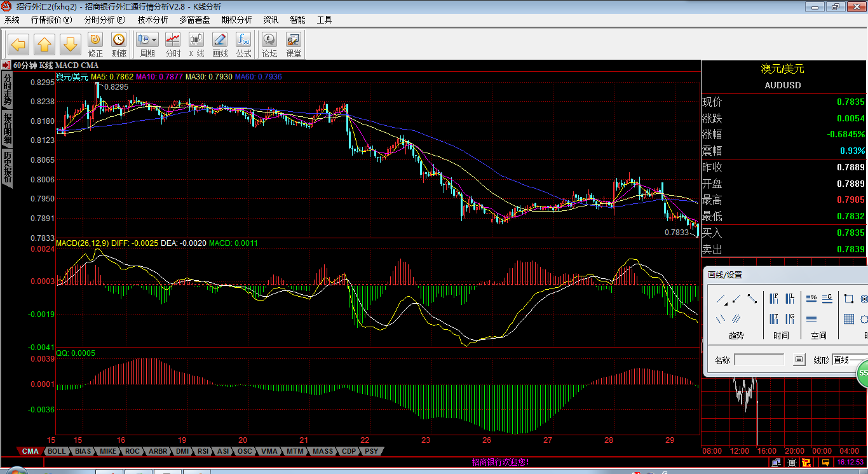
Task: Expand the 周期 period dropdown
Action: 154,39
